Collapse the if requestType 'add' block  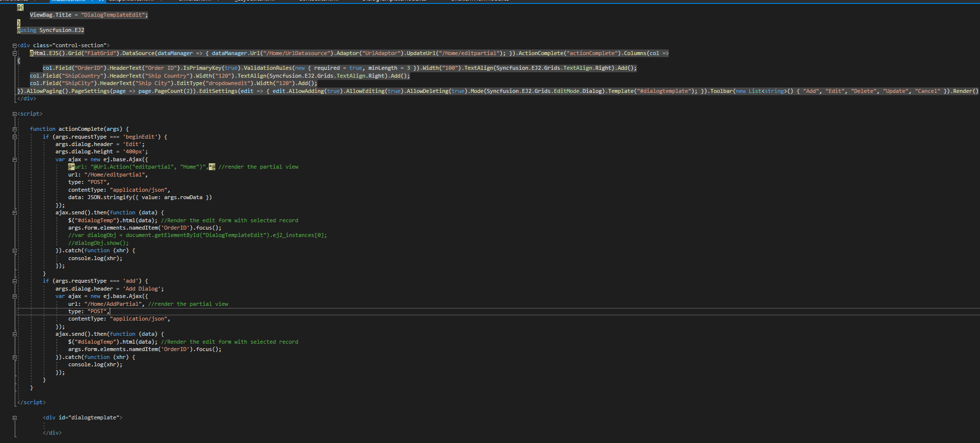point(15,281)
